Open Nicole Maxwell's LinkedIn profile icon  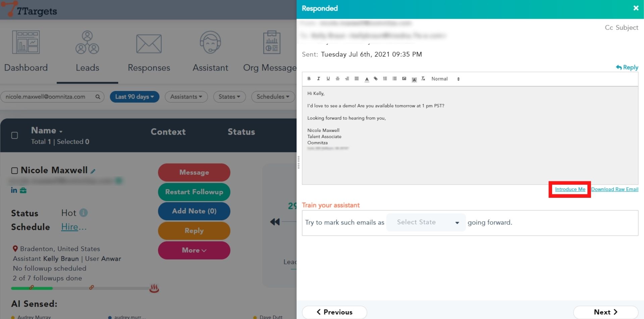pos(14,190)
